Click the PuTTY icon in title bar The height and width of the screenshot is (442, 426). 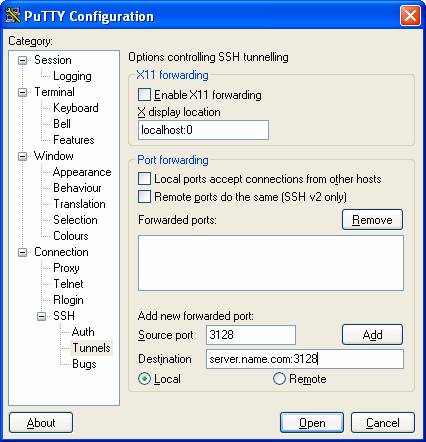coord(13,15)
